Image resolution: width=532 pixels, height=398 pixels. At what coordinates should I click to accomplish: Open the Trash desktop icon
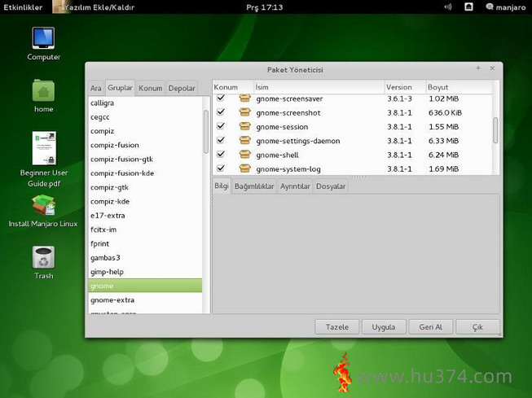tap(43, 257)
